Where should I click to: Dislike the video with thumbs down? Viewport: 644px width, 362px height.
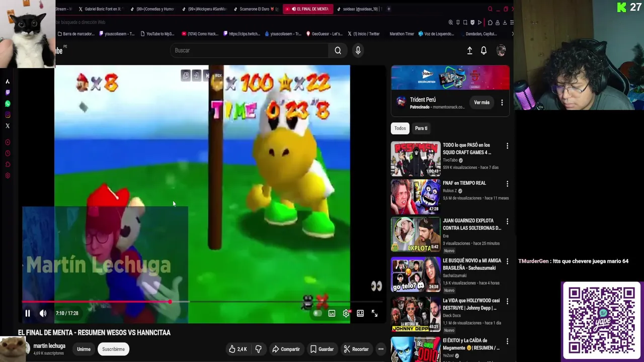click(259, 349)
